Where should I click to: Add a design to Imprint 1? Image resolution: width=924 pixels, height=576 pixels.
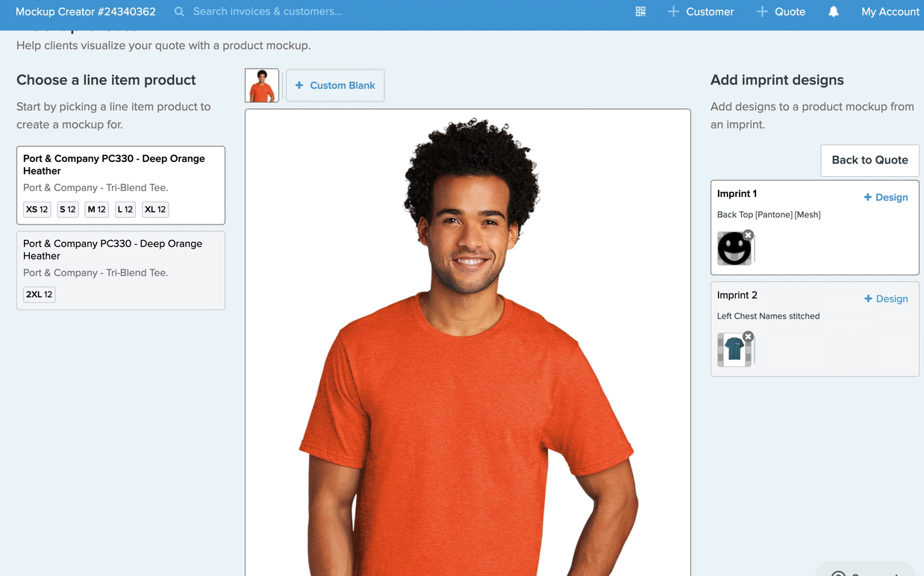point(886,198)
